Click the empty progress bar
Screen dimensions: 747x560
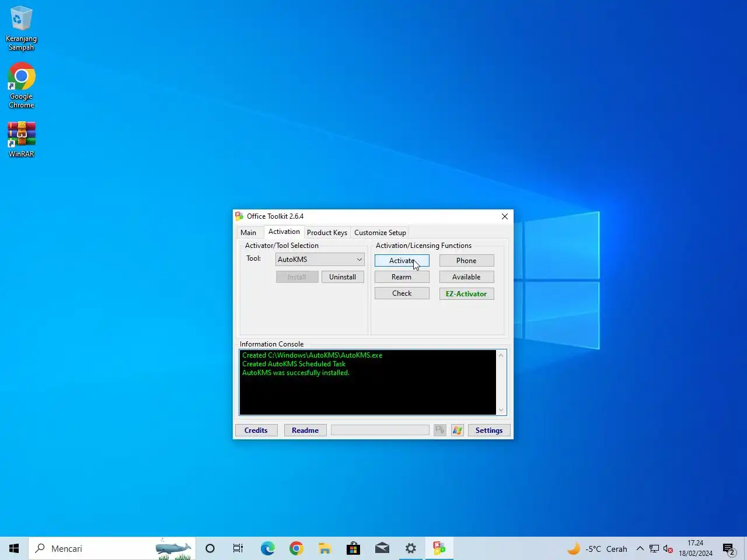coord(380,430)
